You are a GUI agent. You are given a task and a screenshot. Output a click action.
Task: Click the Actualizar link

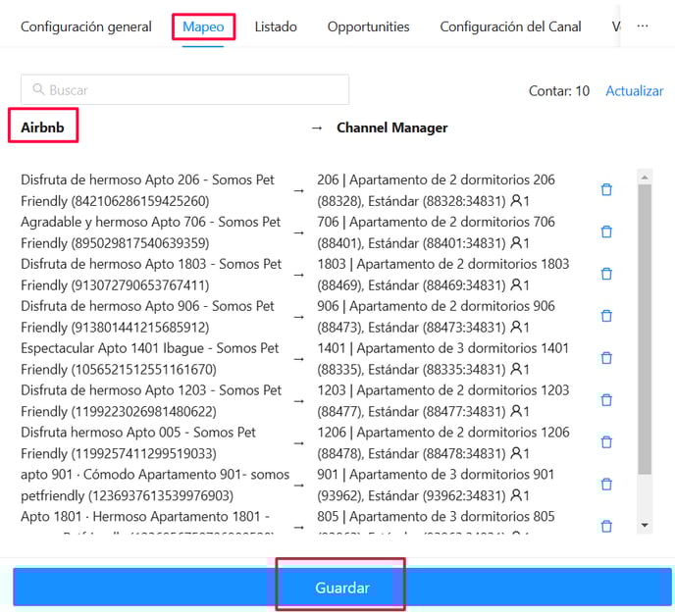634,90
